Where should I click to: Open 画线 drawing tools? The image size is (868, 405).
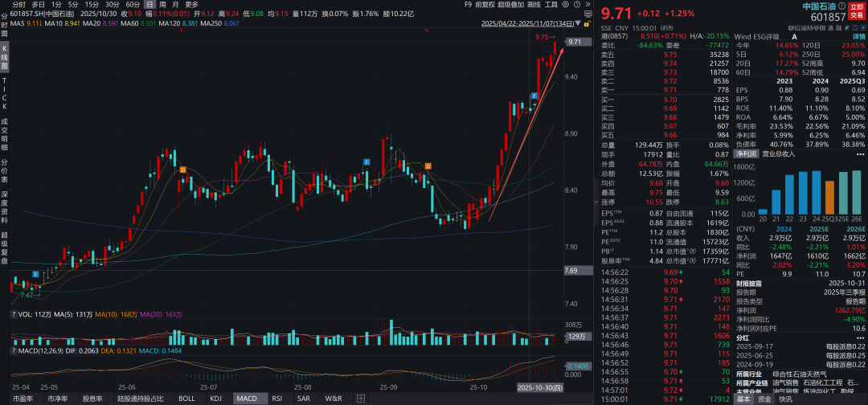534,5
